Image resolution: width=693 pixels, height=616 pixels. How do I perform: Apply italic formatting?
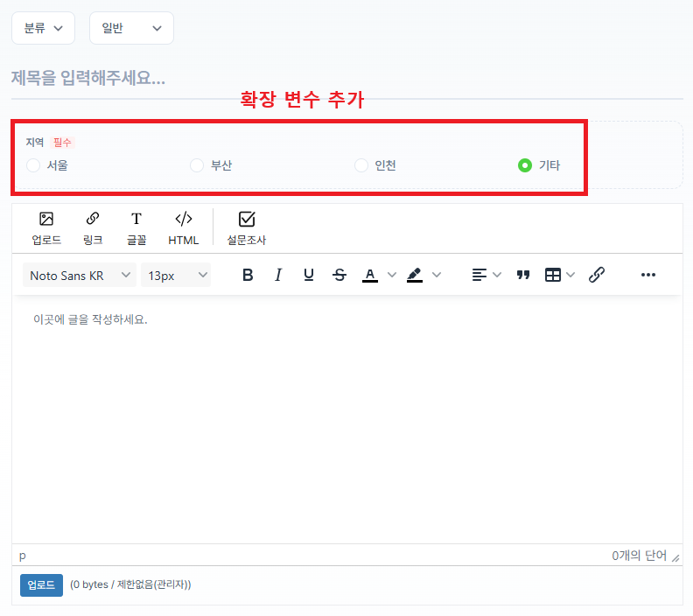278,275
